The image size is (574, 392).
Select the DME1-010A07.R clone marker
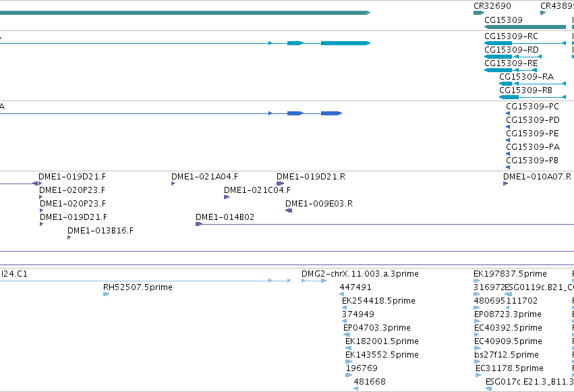click(506, 184)
